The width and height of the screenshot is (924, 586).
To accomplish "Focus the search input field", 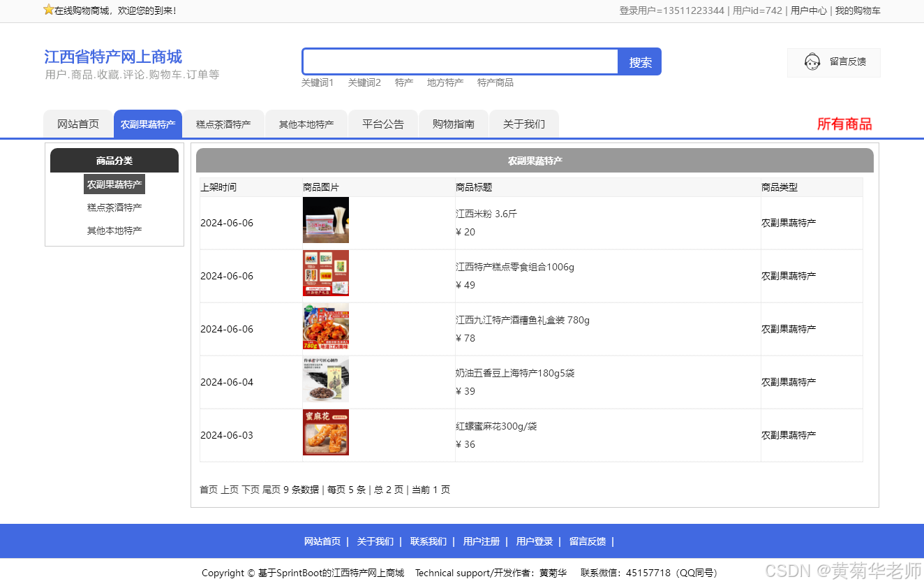I will point(461,61).
